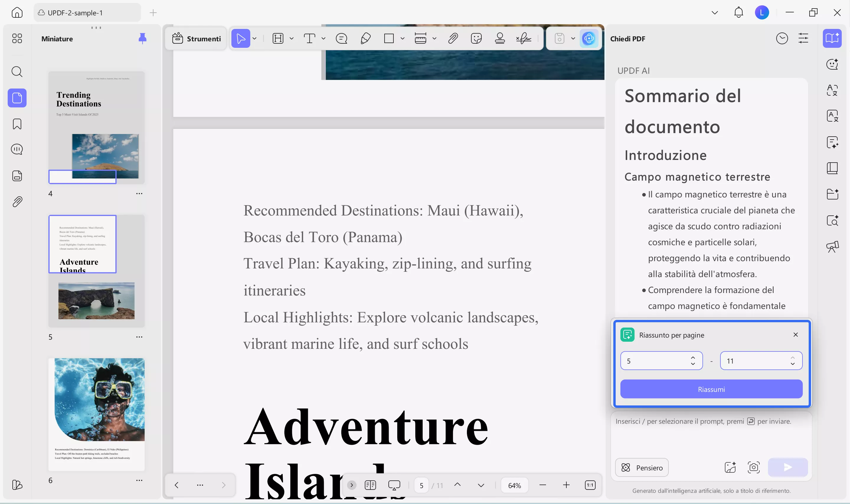Toggle two-page reading view at bottom
Screen dimensions: 850x504
(x=370, y=485)
